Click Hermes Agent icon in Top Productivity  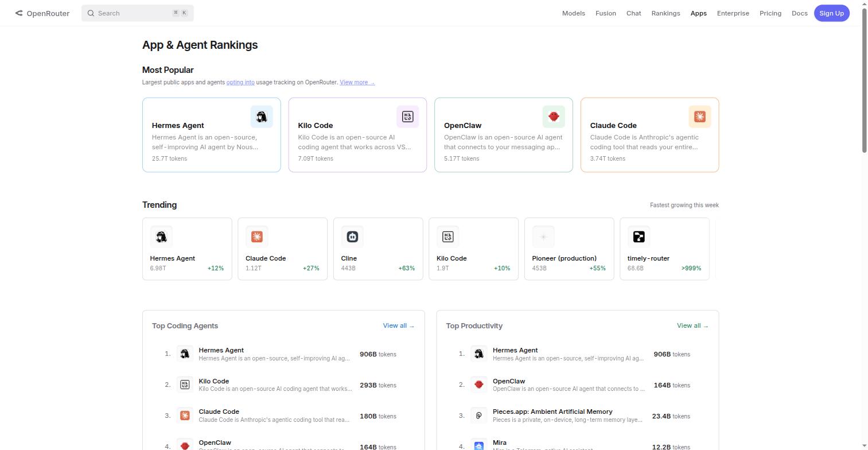point(478,354)
